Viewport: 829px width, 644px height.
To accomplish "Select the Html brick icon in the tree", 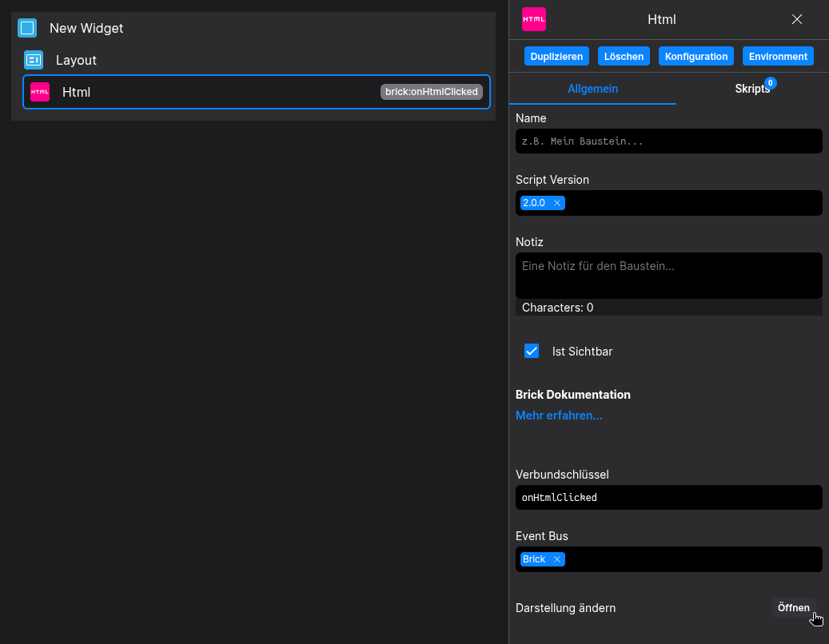I will [x=39, y=92].
